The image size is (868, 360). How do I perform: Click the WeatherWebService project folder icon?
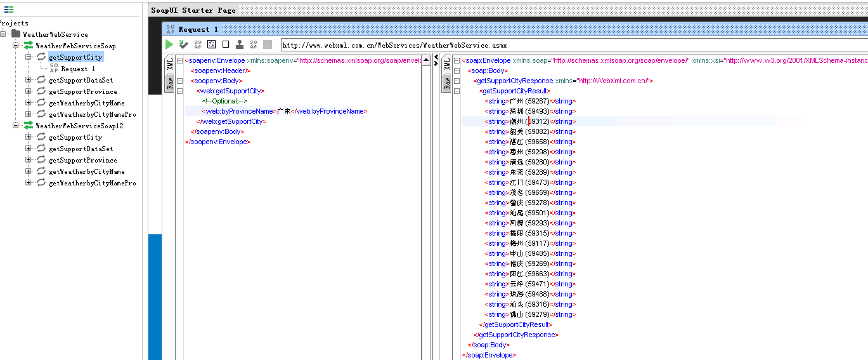(x=16, y=34)
